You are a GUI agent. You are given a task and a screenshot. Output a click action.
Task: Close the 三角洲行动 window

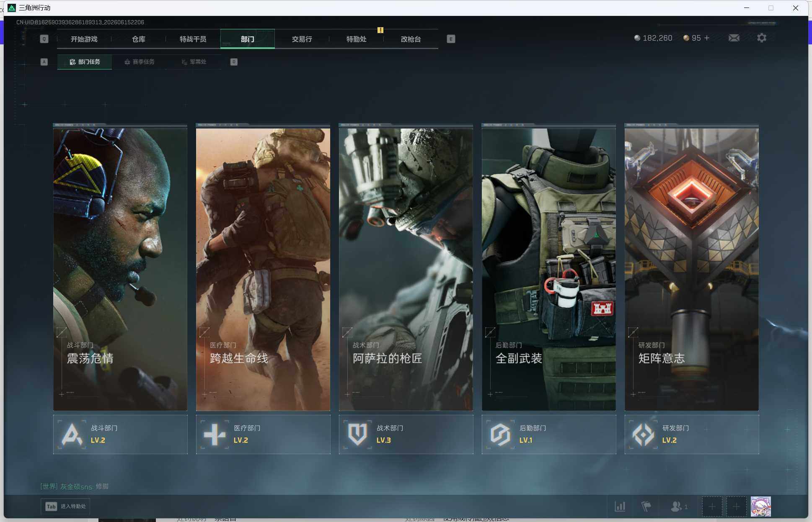pyautogui.click(x=795, y=8)
